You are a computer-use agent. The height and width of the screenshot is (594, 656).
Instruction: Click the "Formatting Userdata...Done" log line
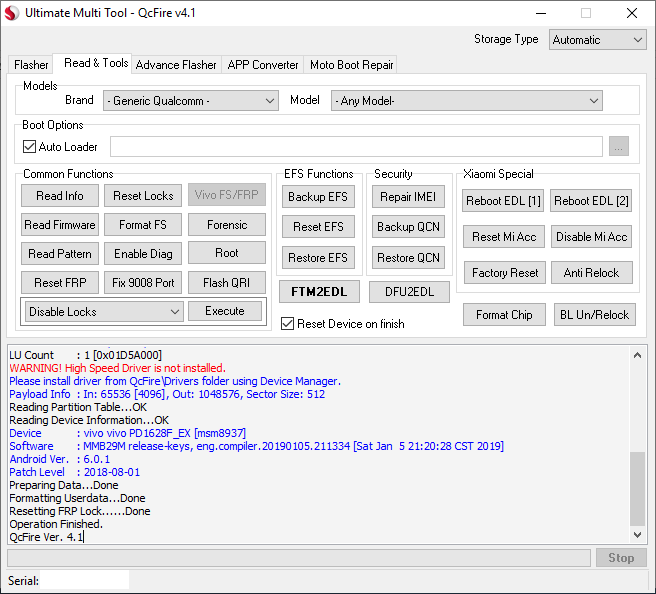tap(77, 498)
